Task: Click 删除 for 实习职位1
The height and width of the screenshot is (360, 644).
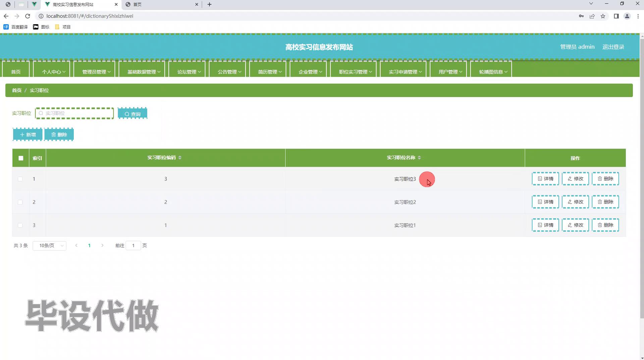Action: click(x=605, y=225)
